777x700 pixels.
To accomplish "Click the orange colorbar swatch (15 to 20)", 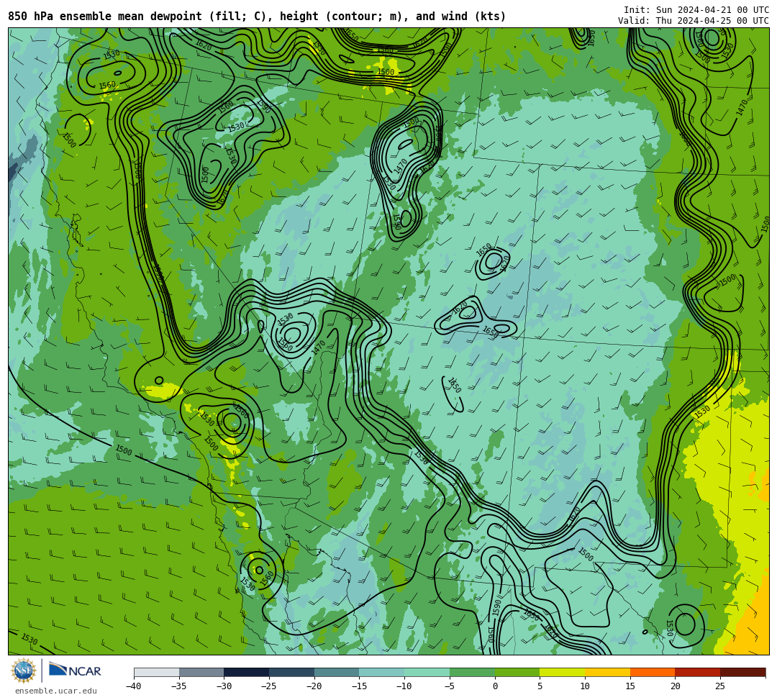I will click(653, 672).
